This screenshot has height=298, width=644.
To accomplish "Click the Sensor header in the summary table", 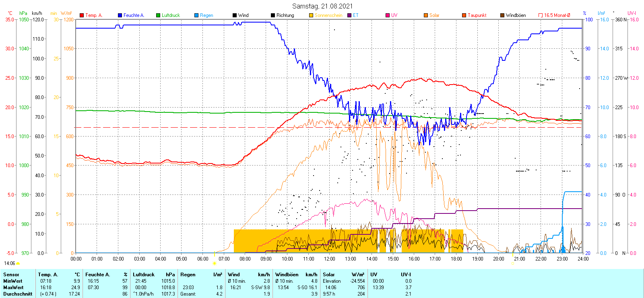I will (x=11, y=275).
